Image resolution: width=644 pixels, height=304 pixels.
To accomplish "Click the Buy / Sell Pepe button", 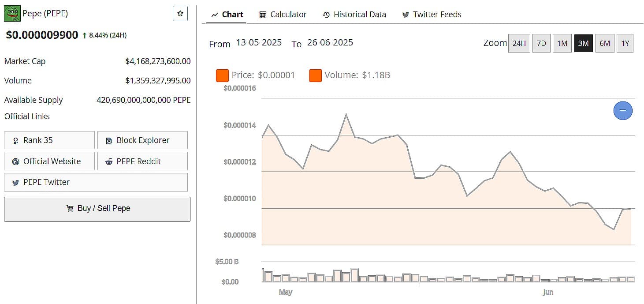I will (x=97, y=209).
